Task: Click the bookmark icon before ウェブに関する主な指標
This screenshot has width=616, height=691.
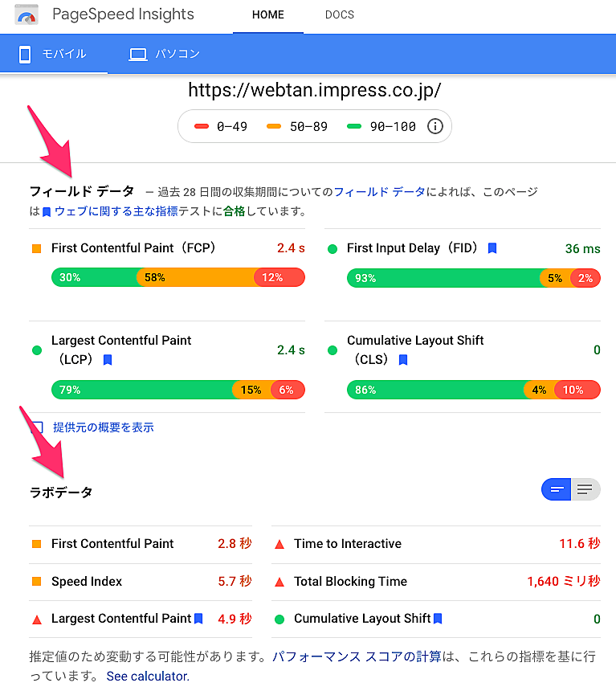Action: (47, 212)
